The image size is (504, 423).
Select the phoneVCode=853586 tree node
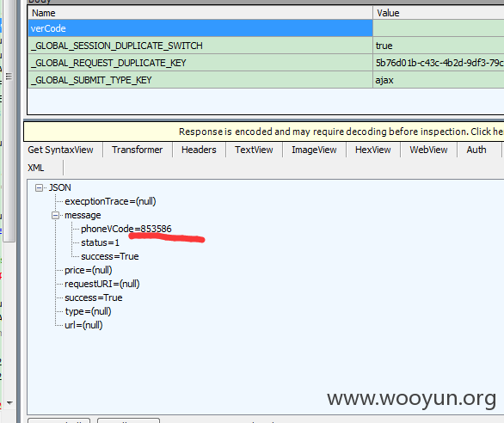point(126,229)
